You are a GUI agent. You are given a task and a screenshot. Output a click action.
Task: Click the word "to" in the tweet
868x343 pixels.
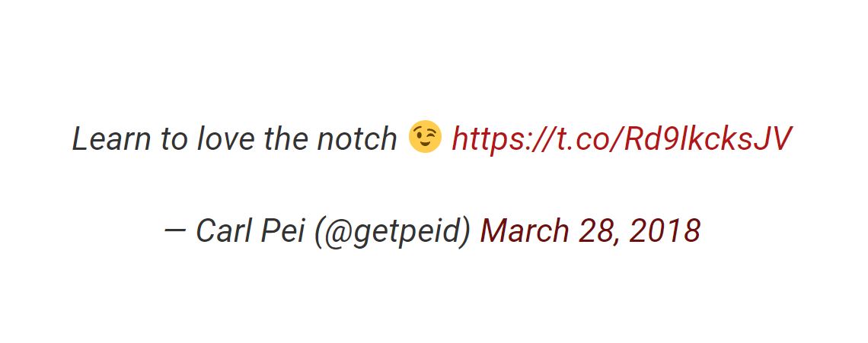click(174, 139)
